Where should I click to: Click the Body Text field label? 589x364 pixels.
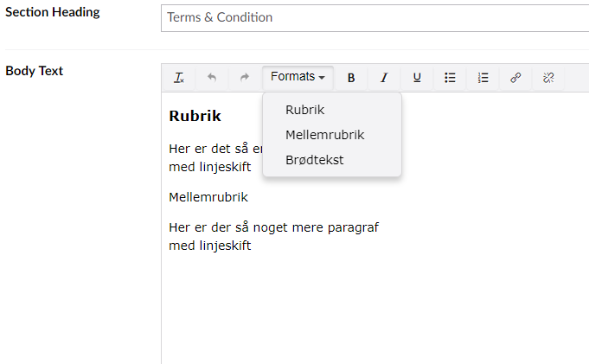[35, 71]
